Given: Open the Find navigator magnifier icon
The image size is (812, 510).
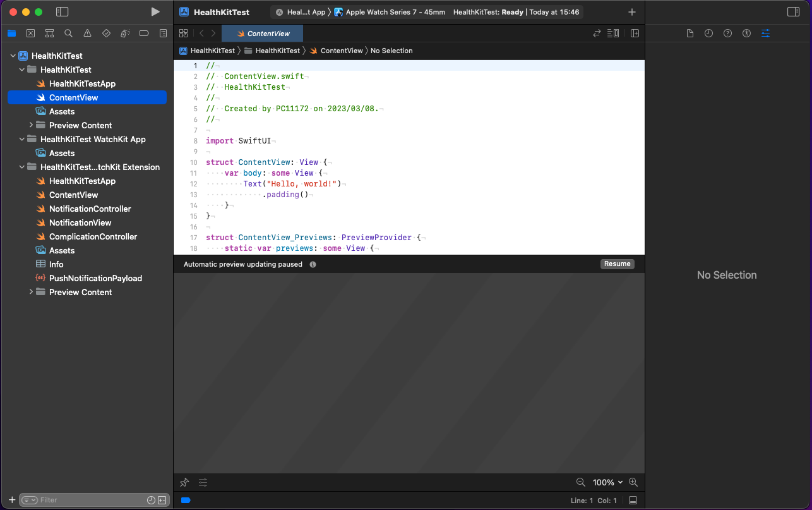Looking at the screenshot, I should pyautogui.click(x=68, y=33).
